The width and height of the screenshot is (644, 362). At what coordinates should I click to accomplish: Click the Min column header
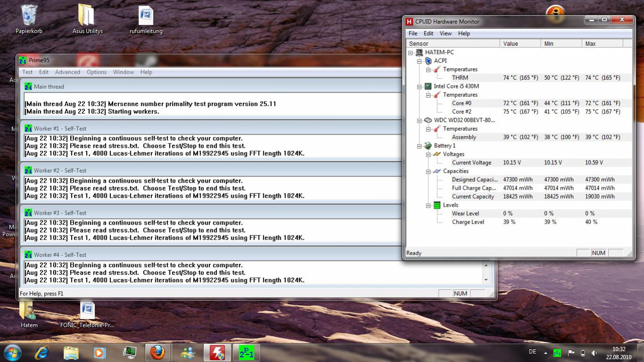[x=561, y=43]
